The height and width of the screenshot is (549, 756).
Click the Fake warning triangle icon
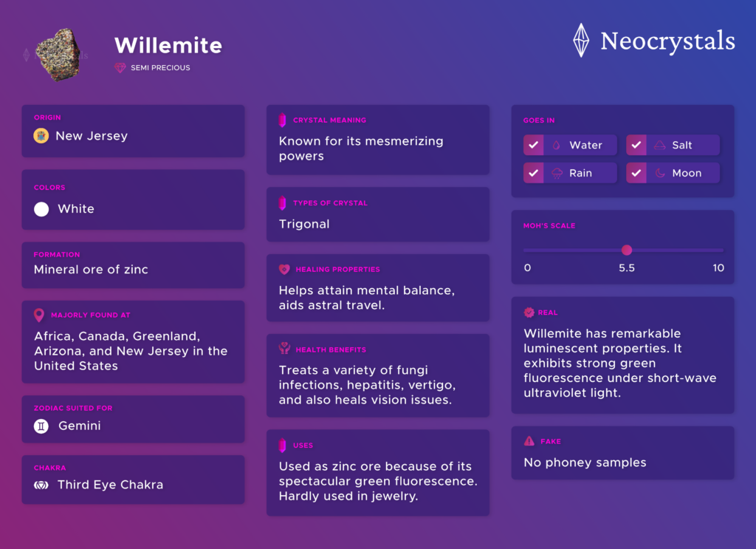point(529,441)
